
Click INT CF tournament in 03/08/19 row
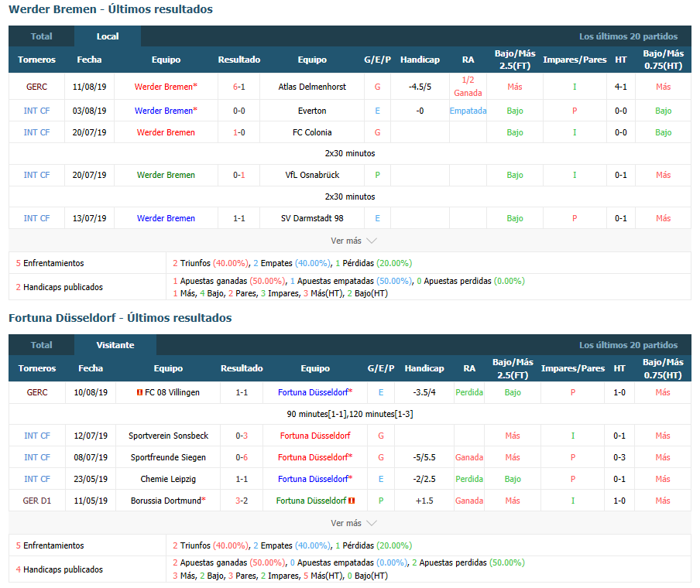pos(36,111)
